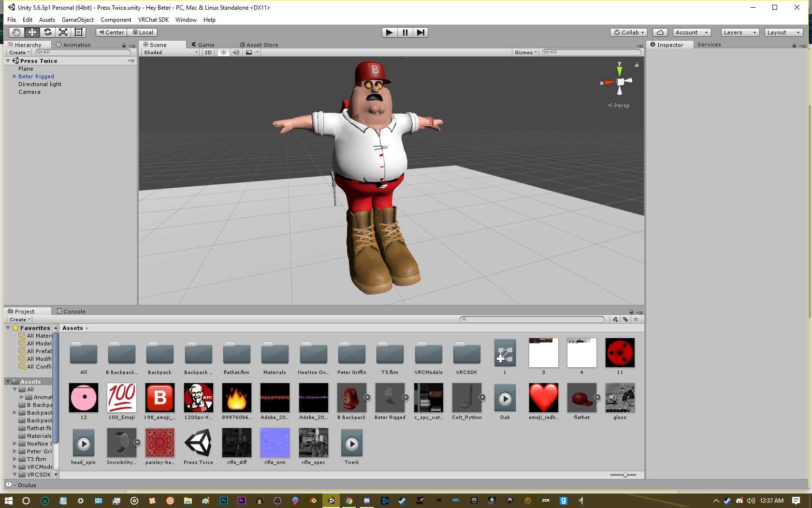Open the Shaded draw mode dropdown
This screenshot has height=508, width=812.
tap(170, 52)
